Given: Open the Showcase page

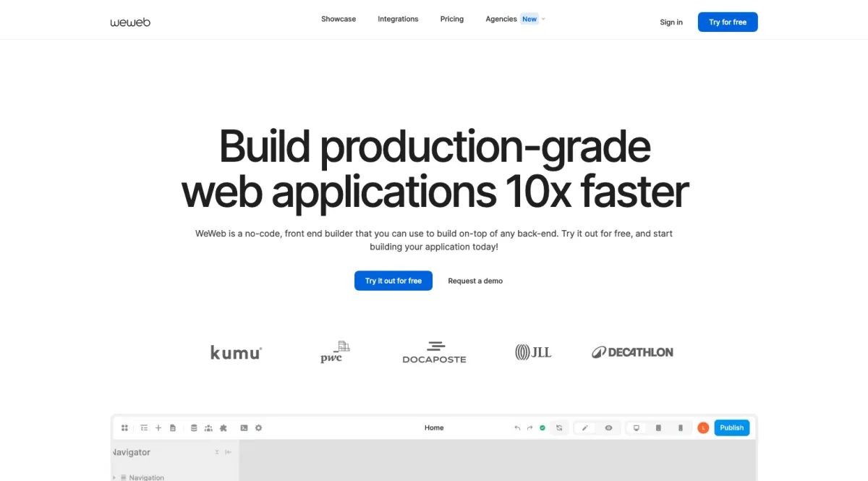Looking at the screenshot, I should (339, 19).
